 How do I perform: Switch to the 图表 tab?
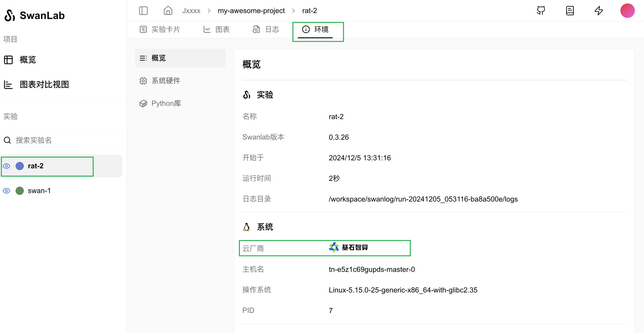pyautogui.click(x=216, y=30)
